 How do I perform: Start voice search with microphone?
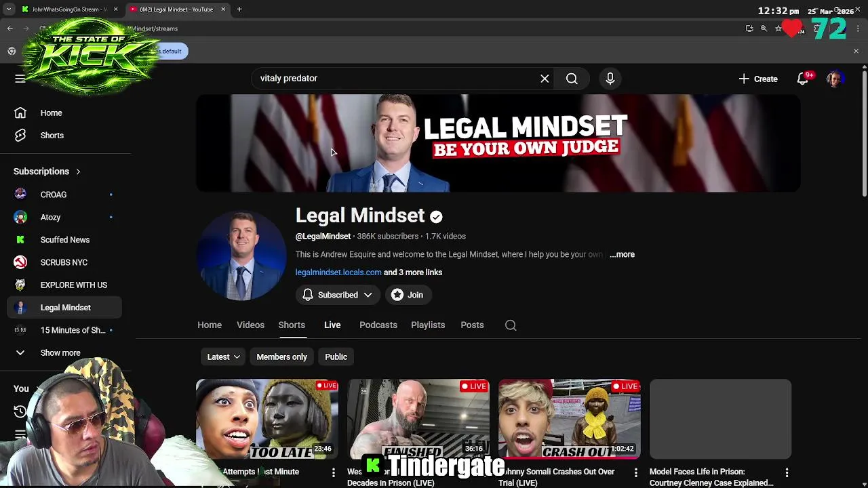(610, 79)
